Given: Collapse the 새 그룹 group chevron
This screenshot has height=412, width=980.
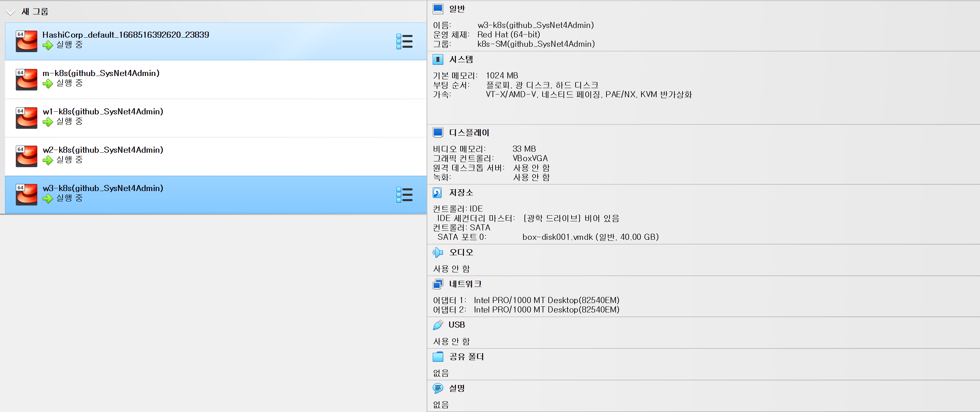Looking at the screenshot, I should pyautogui.click(x=10, y=12).
